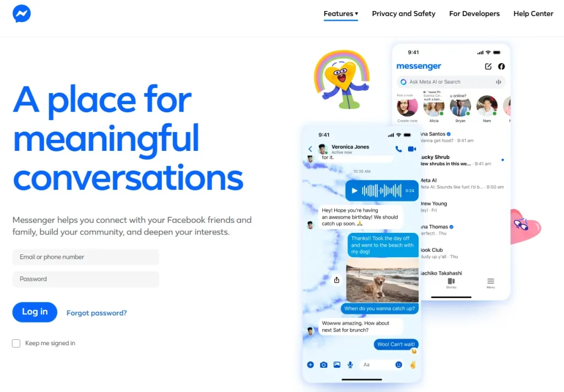Image resolution: width=564 pixels, height=392 pixels.
Task: Click the Log in button
Action: [35, 312]
